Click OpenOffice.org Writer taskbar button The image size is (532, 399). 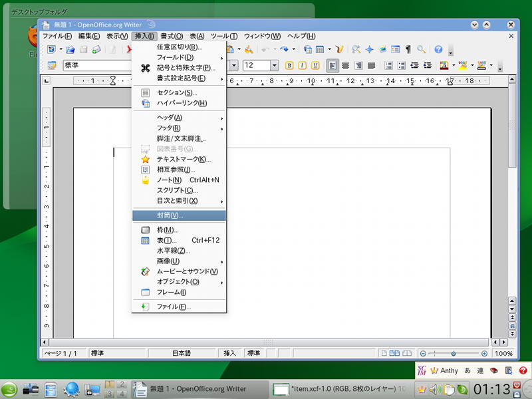199,389
